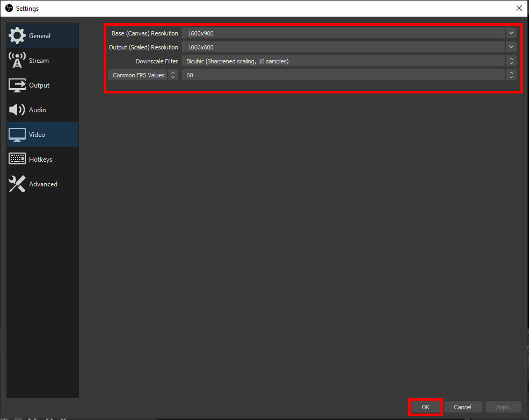
Task: Click the Base (Canvas) Resolution label
Action: point(144,33)
